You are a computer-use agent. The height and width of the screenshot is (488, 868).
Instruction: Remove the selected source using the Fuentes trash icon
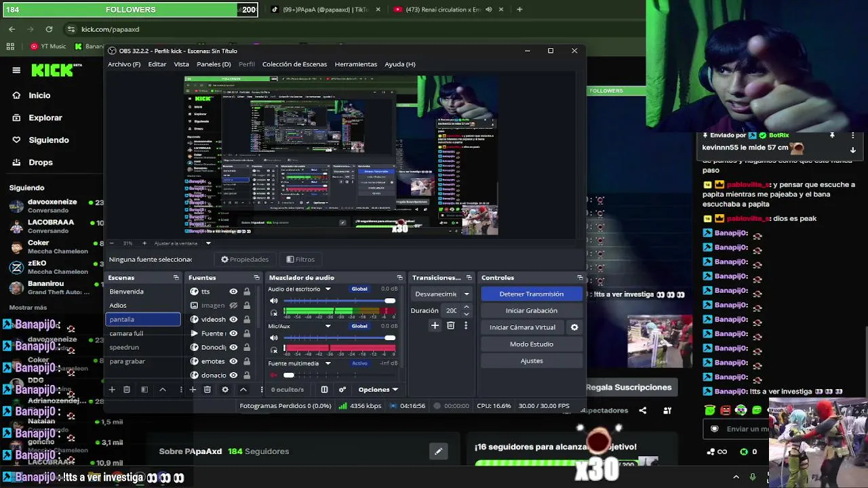point(208,390)
